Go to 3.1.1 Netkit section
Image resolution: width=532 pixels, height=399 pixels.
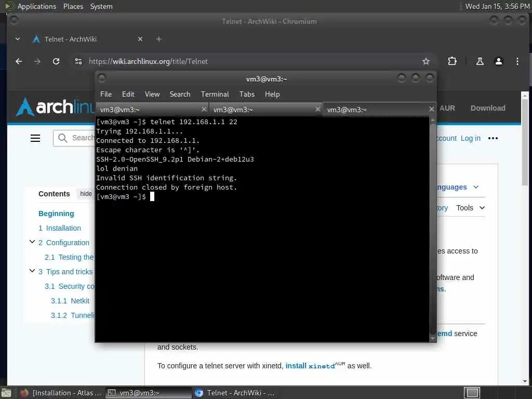click(70, 301)
